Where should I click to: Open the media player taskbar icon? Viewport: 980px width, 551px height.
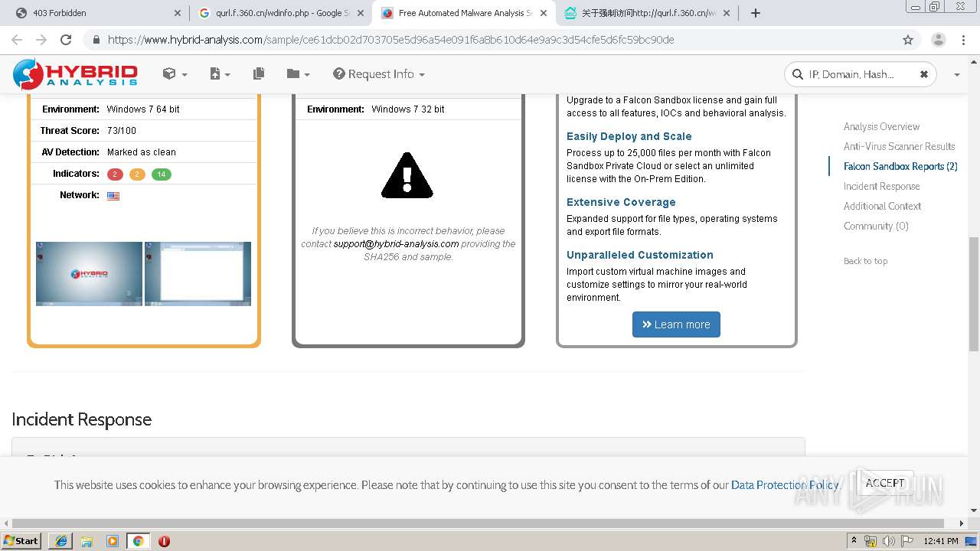pyautogui.click(x=113, y=541)
